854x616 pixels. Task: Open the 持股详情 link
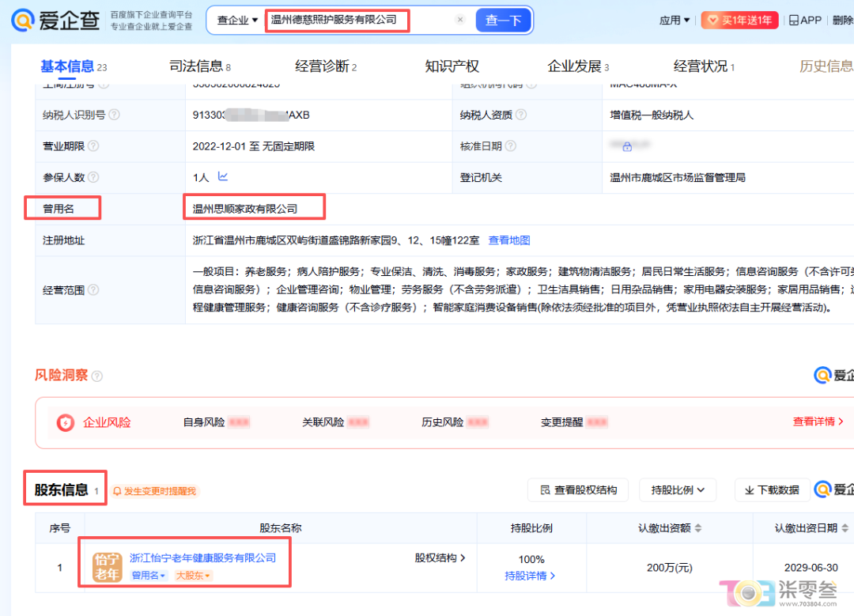[530, 576]
